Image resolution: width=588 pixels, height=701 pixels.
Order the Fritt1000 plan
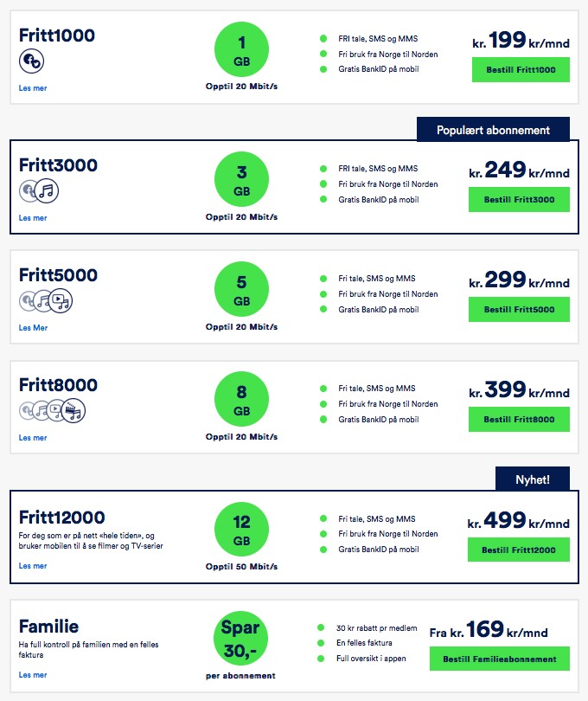(x=521, y=70)
